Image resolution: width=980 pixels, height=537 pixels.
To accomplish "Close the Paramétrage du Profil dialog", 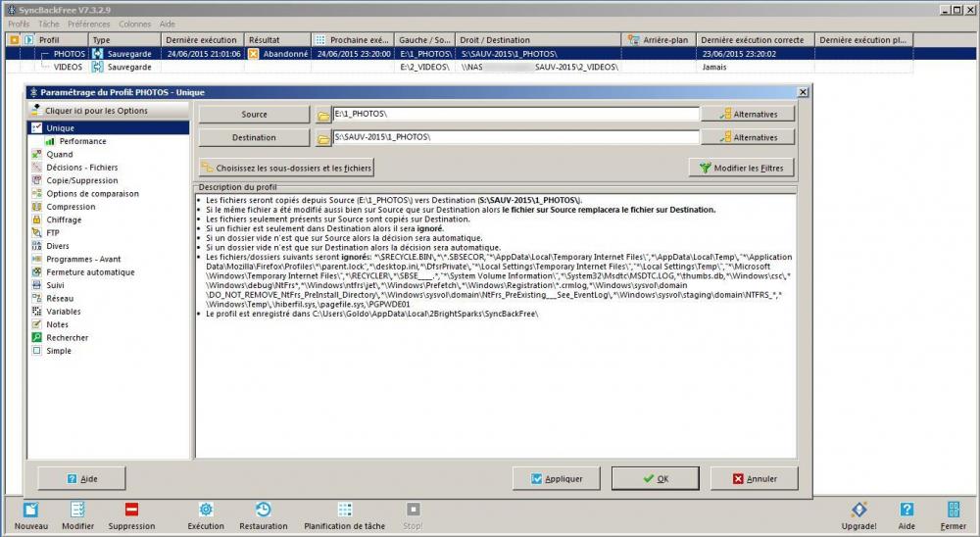I will click(804, 92).
